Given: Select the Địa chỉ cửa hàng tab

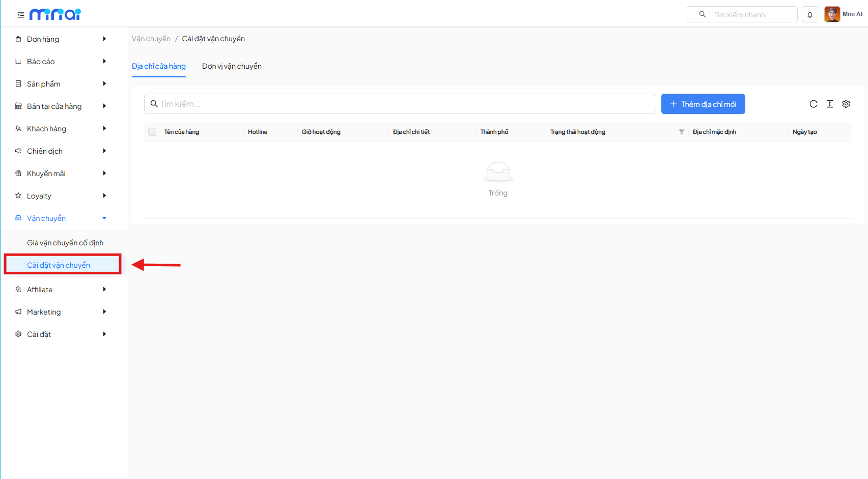Looking at the screenshot, I should pos(159,66).
